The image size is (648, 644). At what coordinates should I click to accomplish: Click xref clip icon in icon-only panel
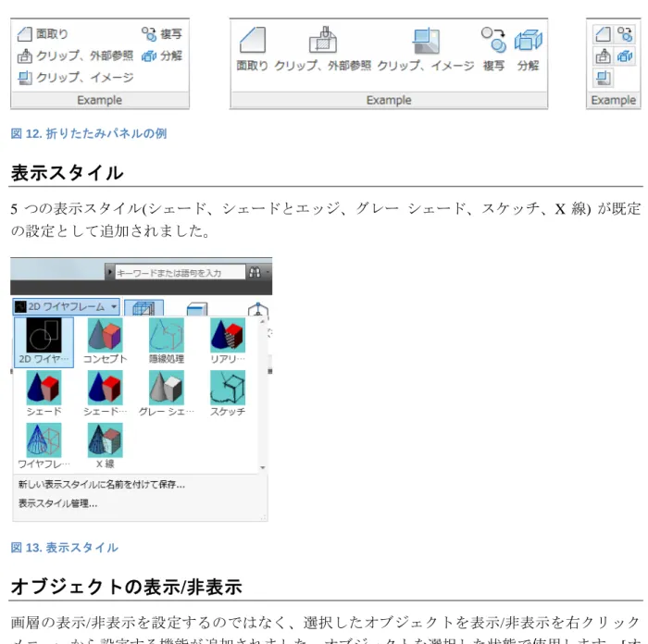pos(603,56)
